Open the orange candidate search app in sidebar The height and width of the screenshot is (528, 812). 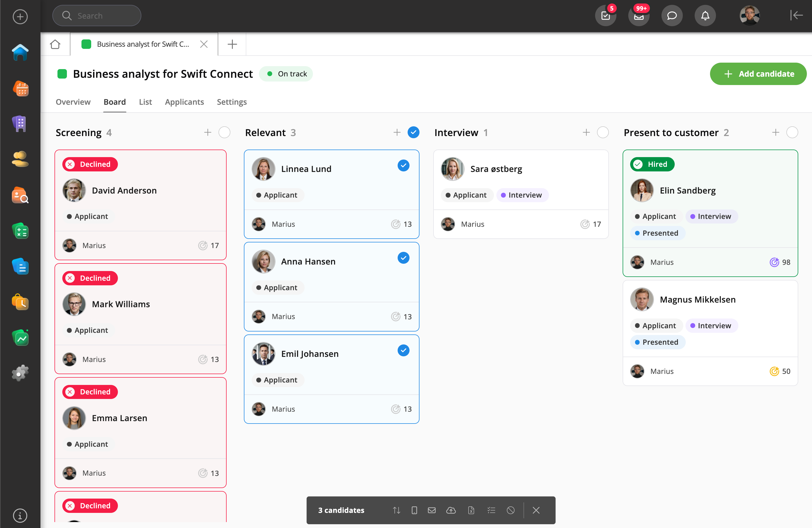pyautogui.click(x=20, y=195)
